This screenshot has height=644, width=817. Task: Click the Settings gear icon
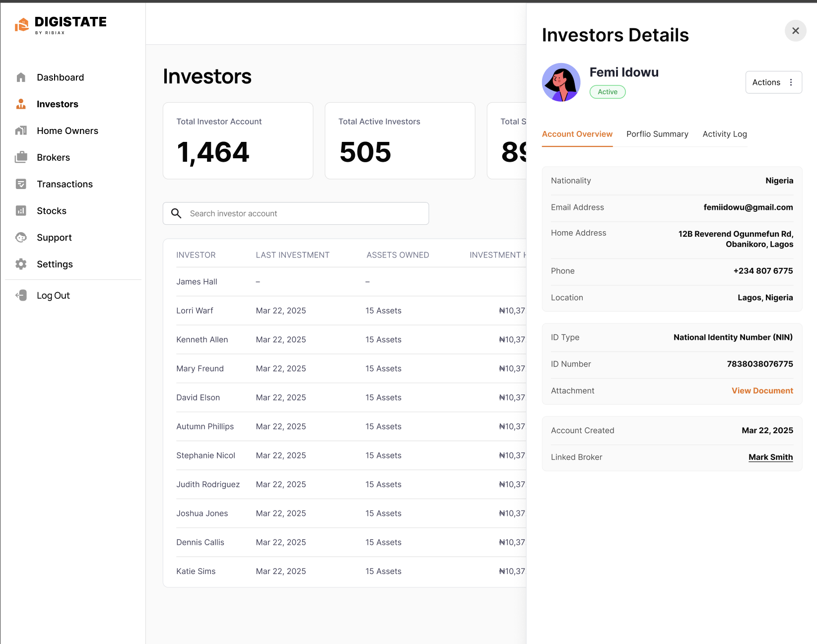pyautogui.click(x=21, y=264)
